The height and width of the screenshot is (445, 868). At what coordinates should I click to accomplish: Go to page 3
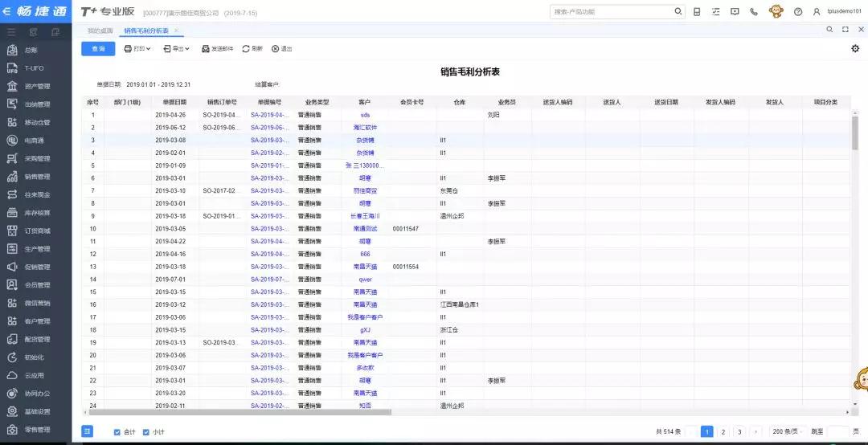coord(739,431)
